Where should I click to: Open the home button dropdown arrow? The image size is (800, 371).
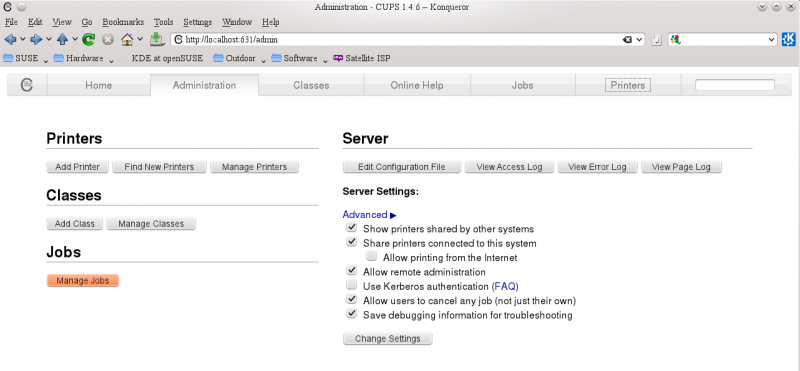coord(140,39)
